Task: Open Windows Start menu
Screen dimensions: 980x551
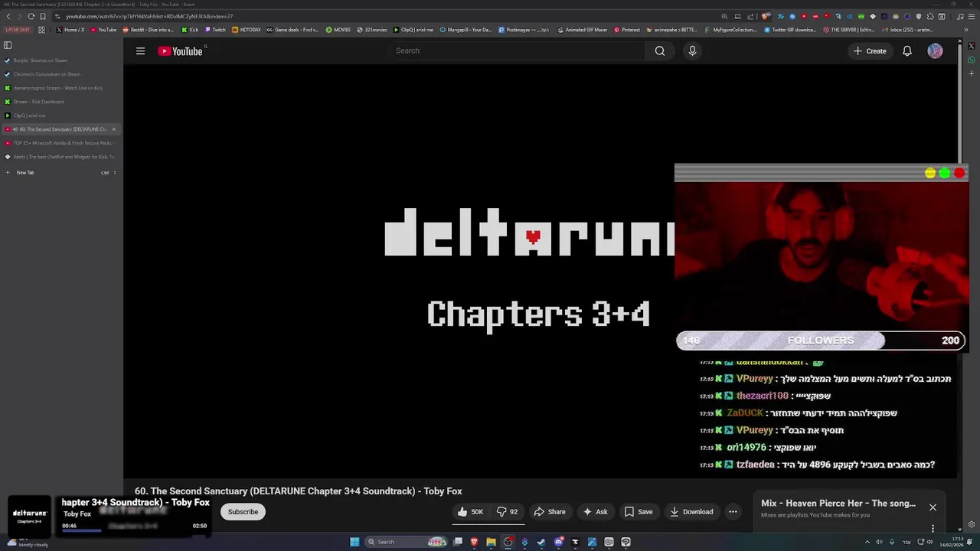Action: (354, 542)
